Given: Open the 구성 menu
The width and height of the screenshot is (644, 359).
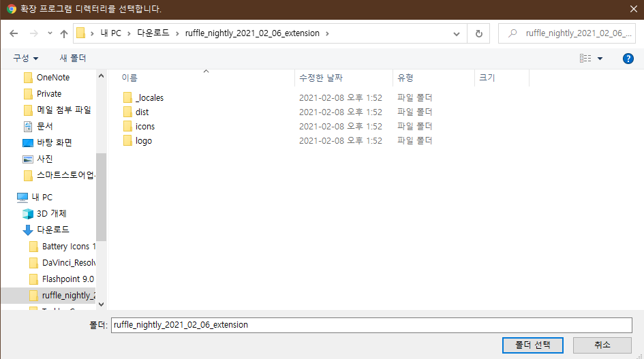Looking at the screenshot, I should click(x=25, y=59).
